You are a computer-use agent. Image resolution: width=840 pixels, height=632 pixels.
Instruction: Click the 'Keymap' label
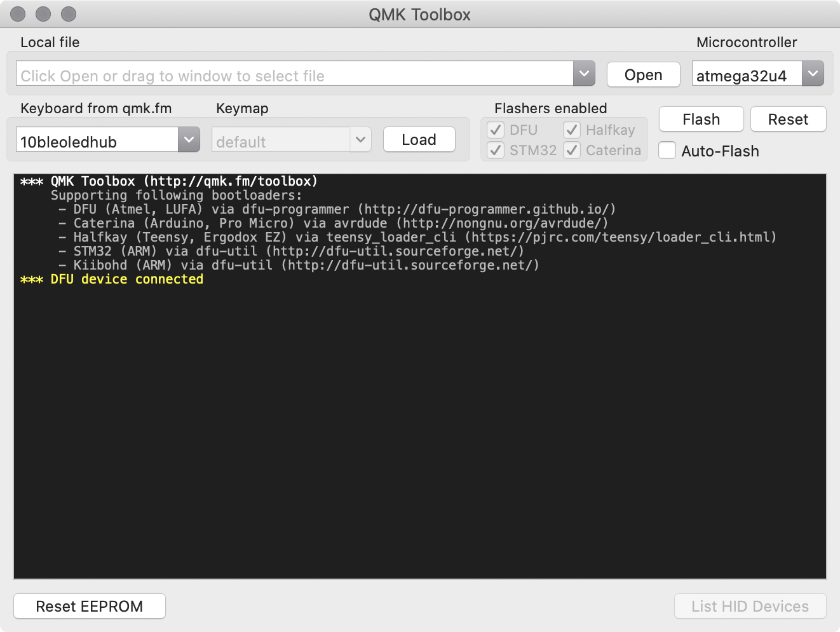242,108
